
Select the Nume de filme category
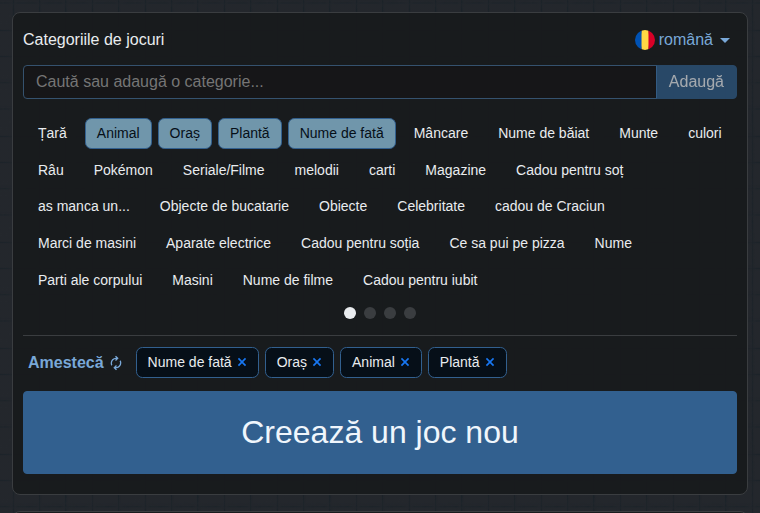[288, 280]
